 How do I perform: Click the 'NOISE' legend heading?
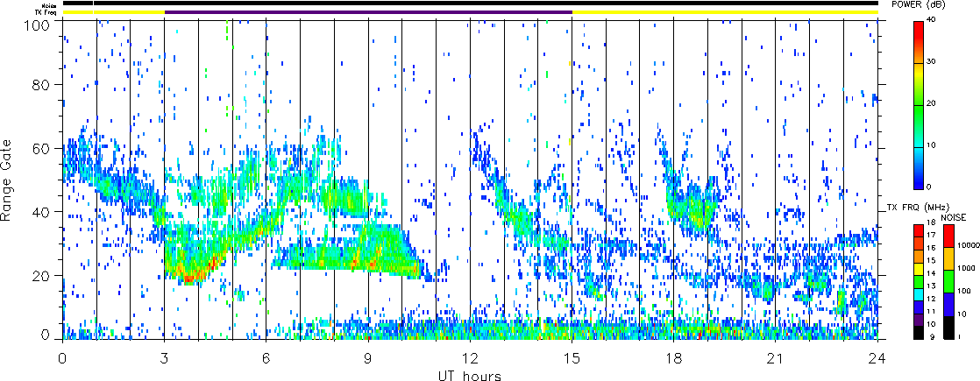[954, 218]
